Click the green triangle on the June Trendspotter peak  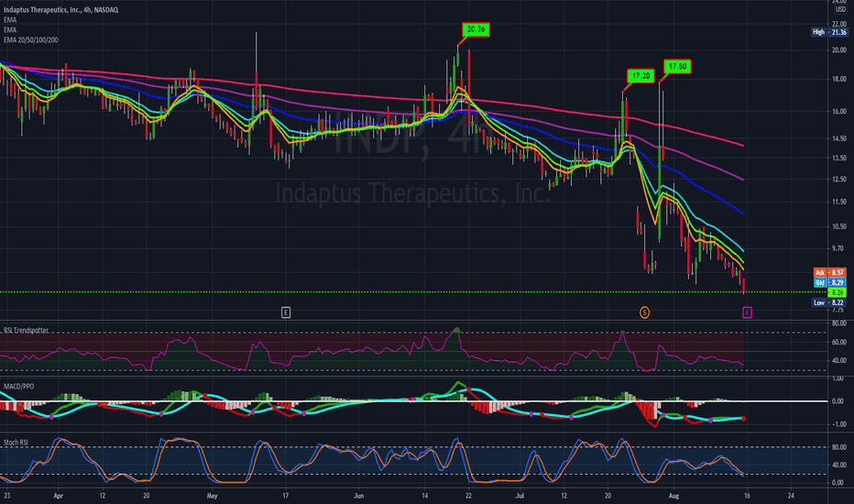click(457, 330)
